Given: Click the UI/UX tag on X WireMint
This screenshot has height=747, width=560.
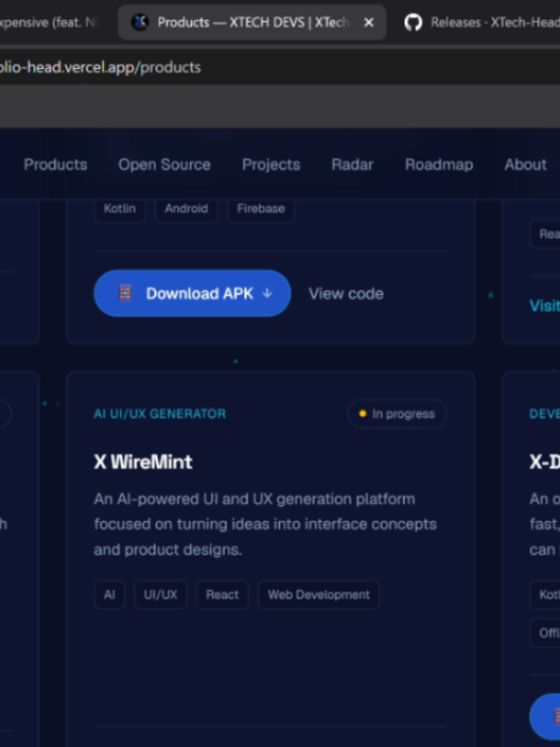Looking at the screenshot, I should click(161, 595).
